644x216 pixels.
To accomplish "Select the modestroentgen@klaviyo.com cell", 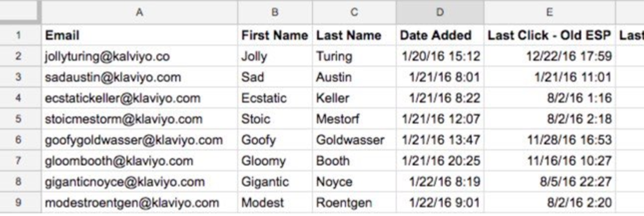I will click(132, 203).
